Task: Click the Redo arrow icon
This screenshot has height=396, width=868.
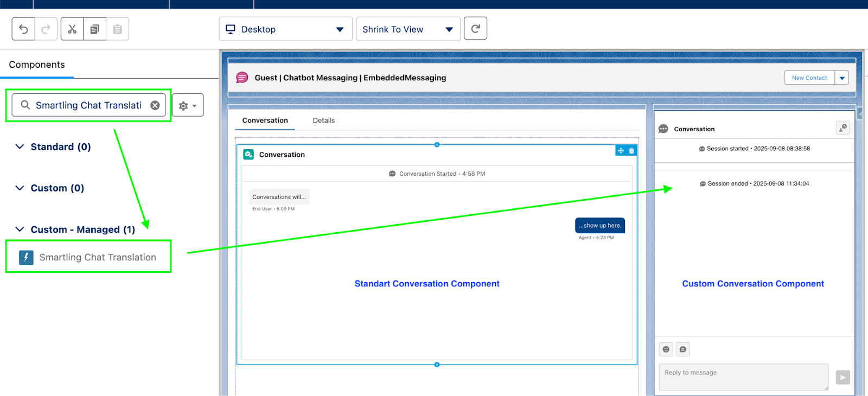Action: (x=46, y=29)
